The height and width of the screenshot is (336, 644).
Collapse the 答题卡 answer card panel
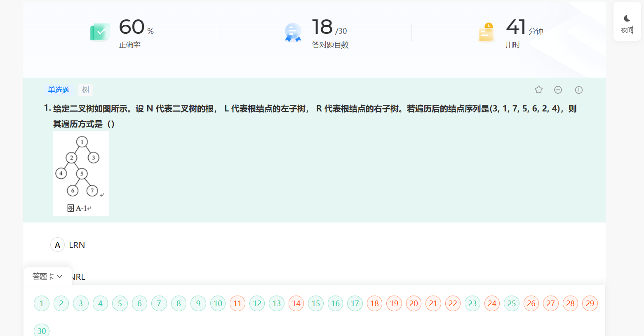(x=47, y=276)
